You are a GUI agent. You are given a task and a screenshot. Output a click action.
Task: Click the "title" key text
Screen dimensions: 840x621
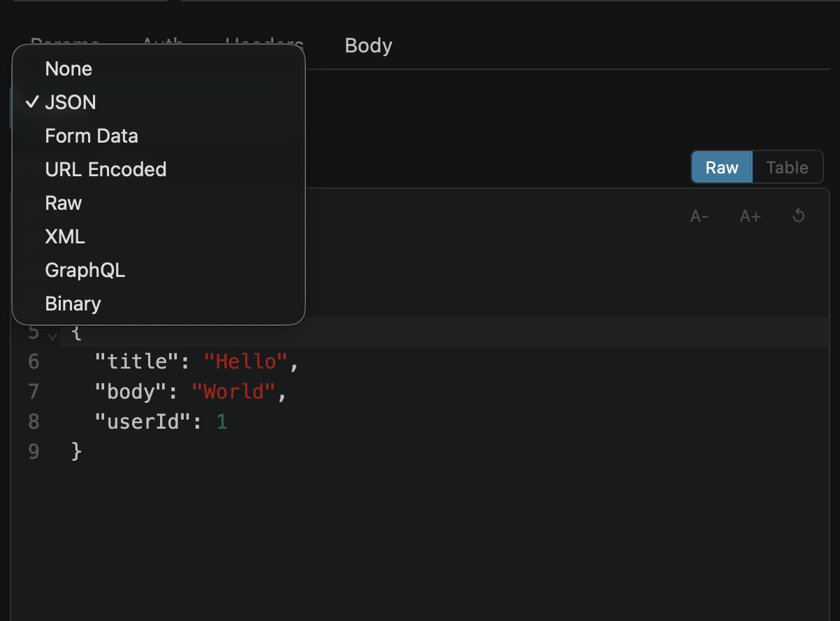tap(137, 362)
